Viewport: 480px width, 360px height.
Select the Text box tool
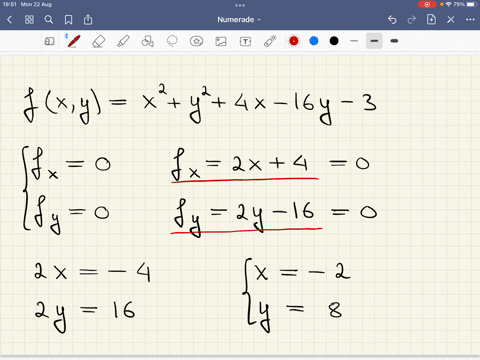245,41
